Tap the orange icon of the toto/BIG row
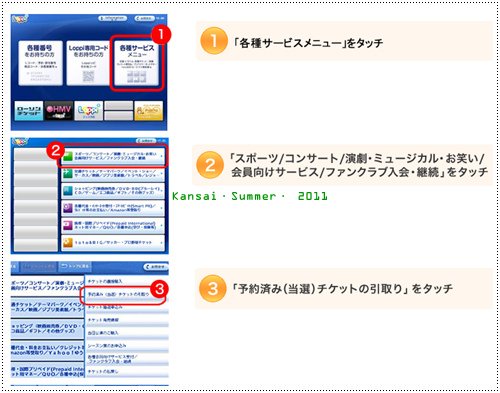The image size is (500, 393). coord(68,243)
